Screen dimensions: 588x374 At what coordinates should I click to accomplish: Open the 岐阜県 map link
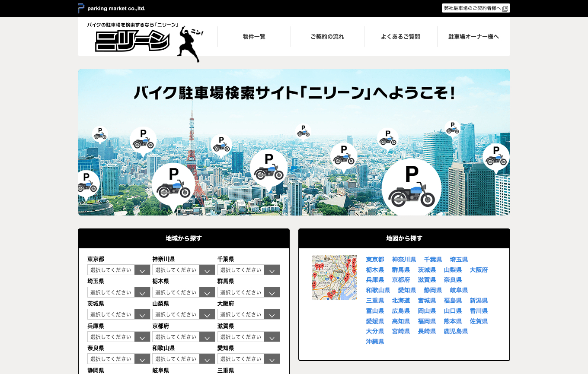[x=459, y=290]
